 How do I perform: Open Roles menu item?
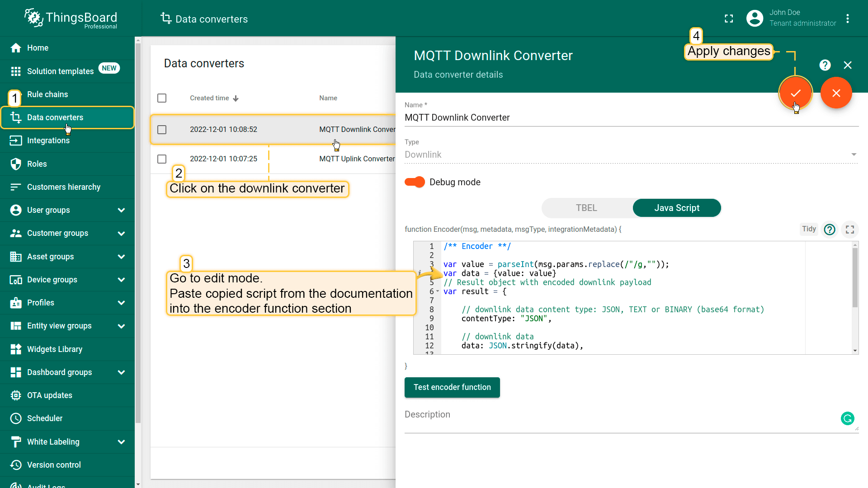(67, 164)
